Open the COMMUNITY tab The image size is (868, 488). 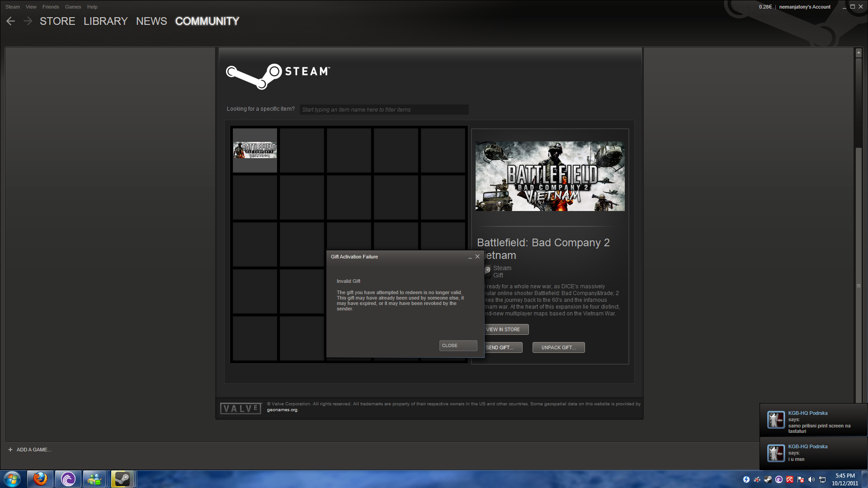pos(207,21)
